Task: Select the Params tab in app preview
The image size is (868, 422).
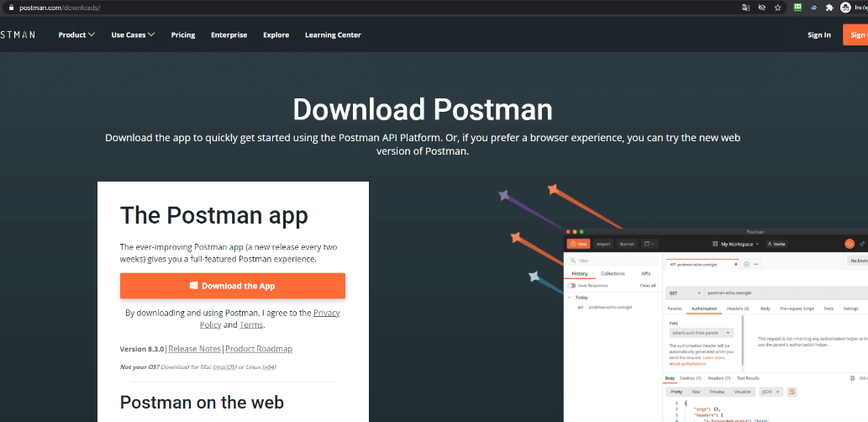Action: pos(674,309)
